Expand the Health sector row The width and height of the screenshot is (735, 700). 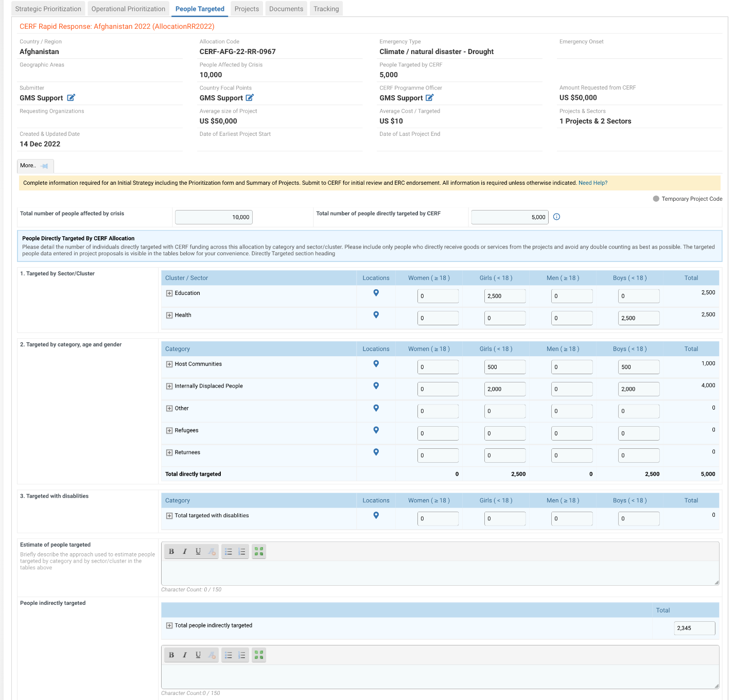click(x=169, y=316)
